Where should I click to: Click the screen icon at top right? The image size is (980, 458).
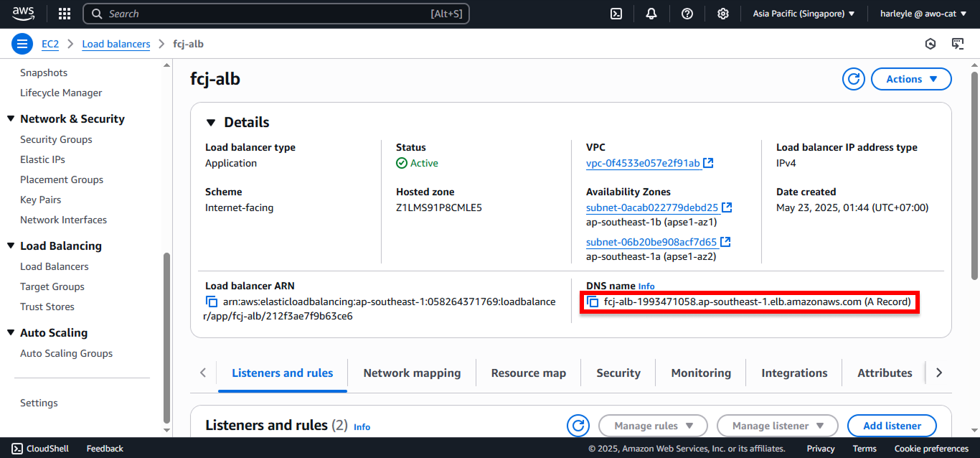tap(958, 44)
